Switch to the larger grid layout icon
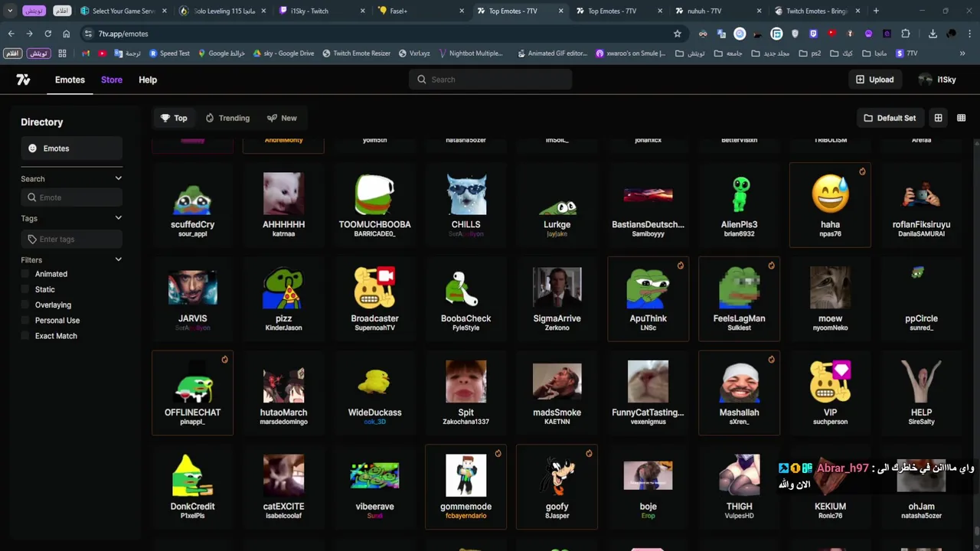The height and width of the screenshot is (551, 980). tap(938, 118)
